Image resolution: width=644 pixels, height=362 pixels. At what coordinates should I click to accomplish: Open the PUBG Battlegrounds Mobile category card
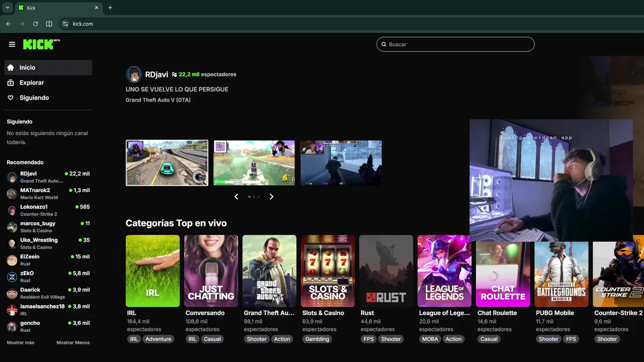(561, 274)
